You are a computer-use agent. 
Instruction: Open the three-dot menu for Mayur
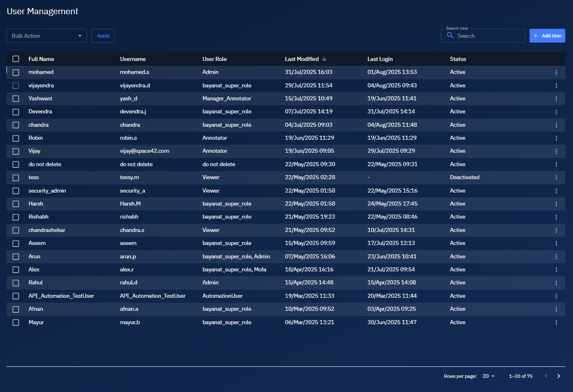click(x=556, y=323)
